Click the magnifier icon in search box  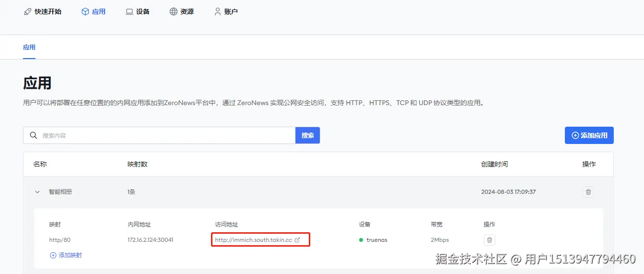tap(34, 135)
